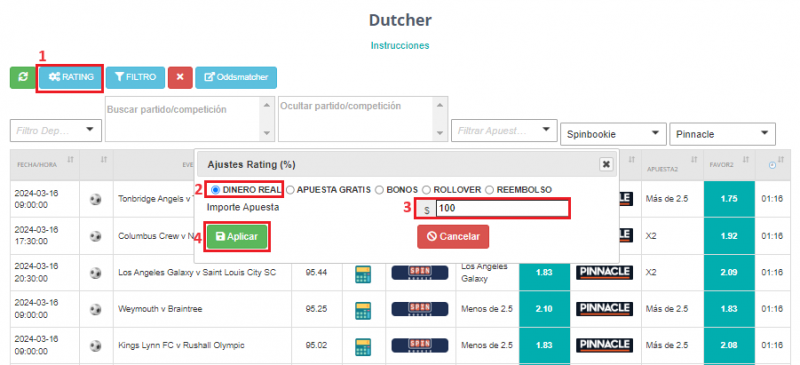Clear filters with the red X button
Viewport: 800px width, 365px height.
tap(180, 78)
